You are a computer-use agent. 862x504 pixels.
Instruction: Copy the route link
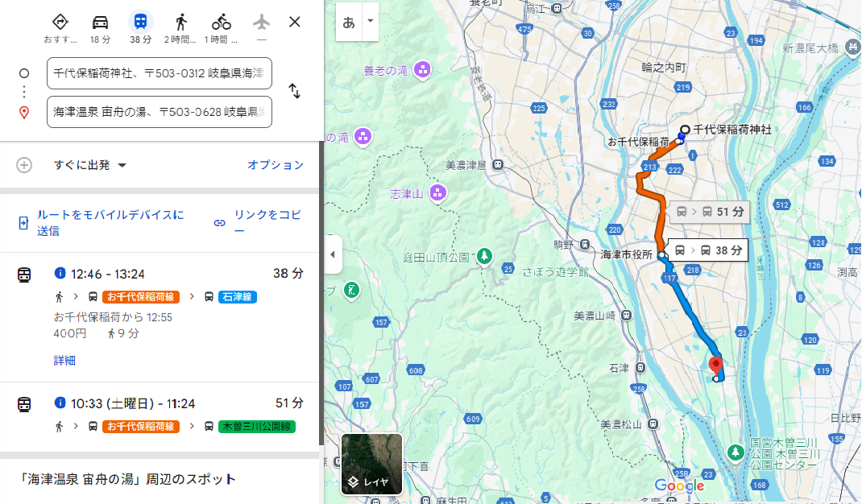[259, 222]
